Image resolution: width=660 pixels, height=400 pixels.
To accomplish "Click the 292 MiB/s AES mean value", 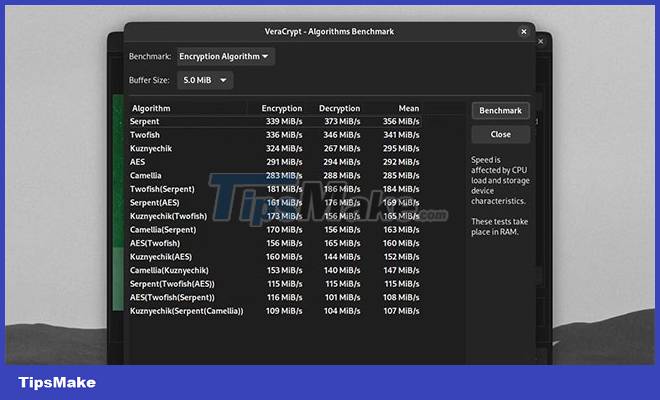I will coord(401,162).
